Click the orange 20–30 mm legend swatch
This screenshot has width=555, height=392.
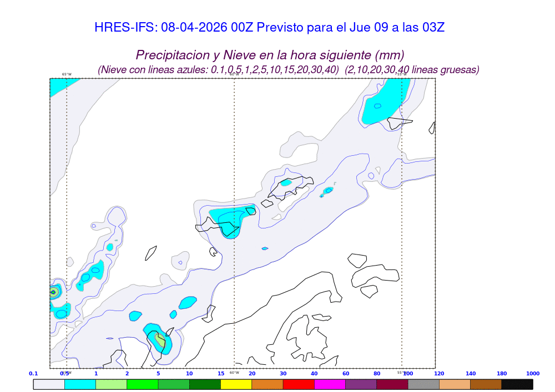(x=268, y=384)
